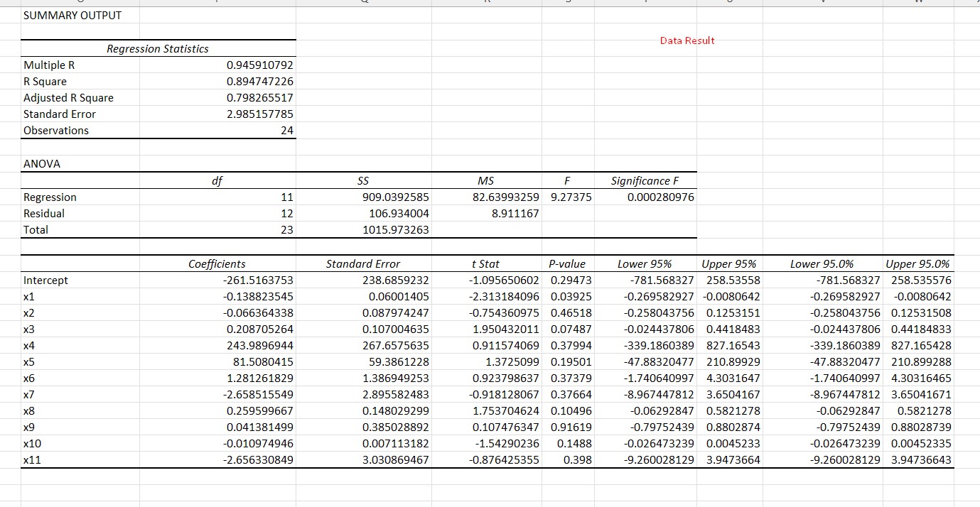
Task: Select the Intercept coefficient -261.5163753
Action: (x=249, y=280)
